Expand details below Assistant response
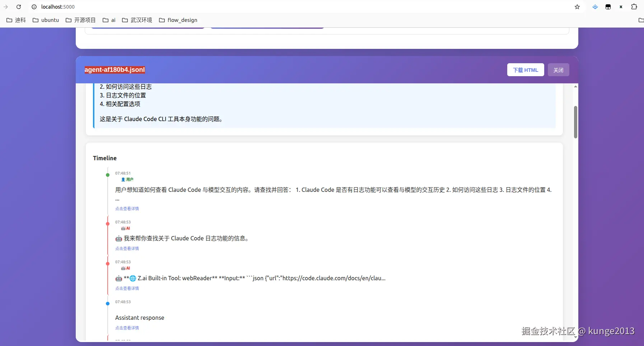This screenshot has height=346, width=644. pos(127,328)
